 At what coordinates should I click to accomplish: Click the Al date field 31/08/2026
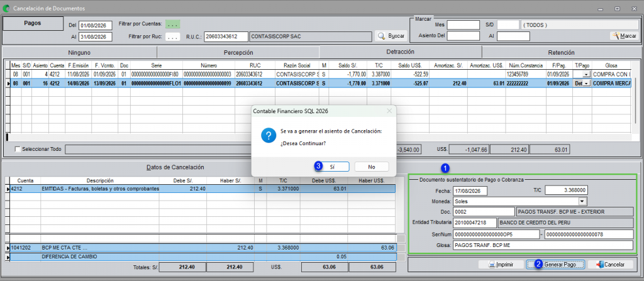click(x=96, y=37)
